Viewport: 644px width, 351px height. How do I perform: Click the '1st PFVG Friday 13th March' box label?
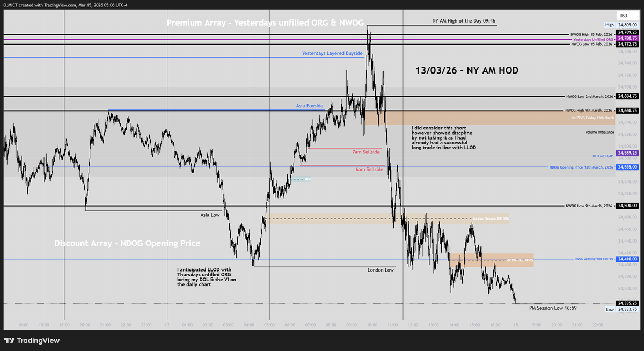[x=591, y=117]
